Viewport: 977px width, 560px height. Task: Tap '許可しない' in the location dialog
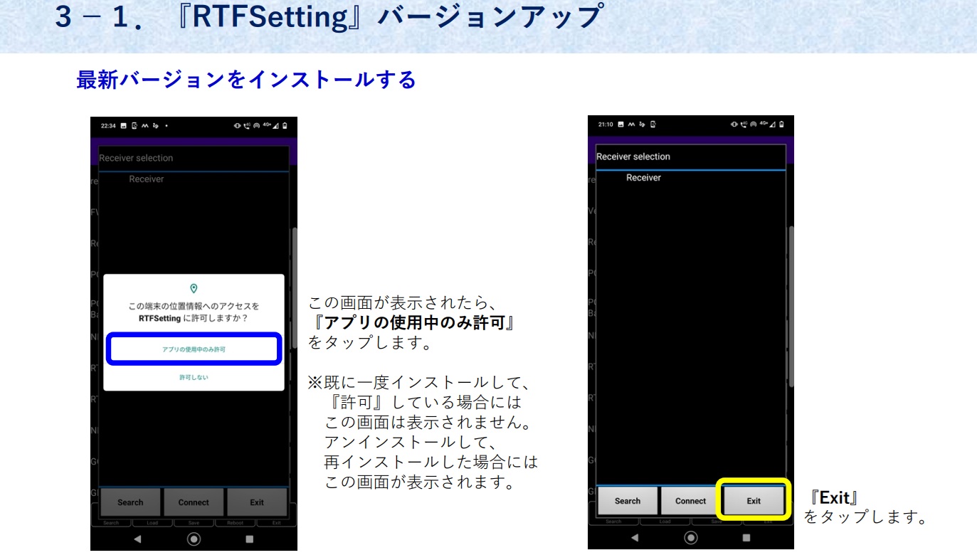tap(194, 377)
